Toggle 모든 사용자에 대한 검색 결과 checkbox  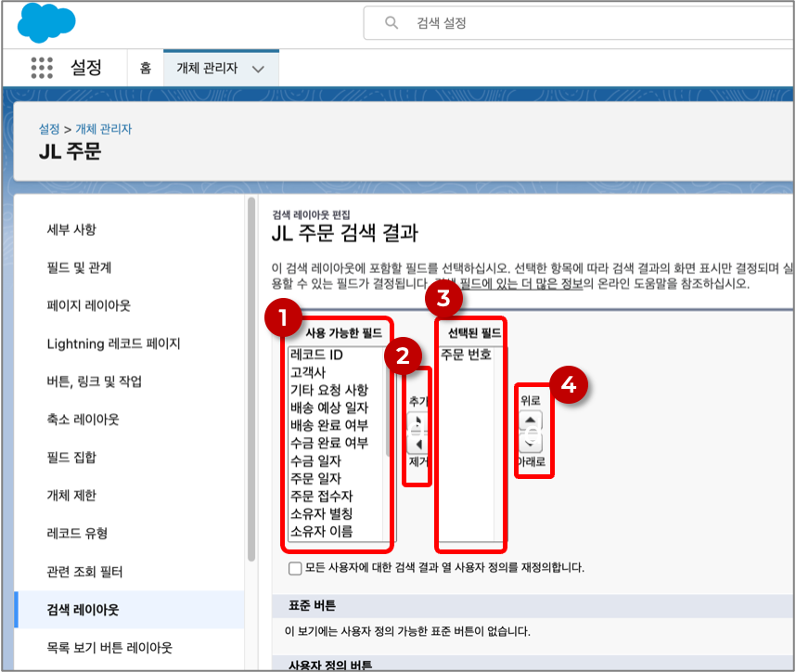point(295,568)
